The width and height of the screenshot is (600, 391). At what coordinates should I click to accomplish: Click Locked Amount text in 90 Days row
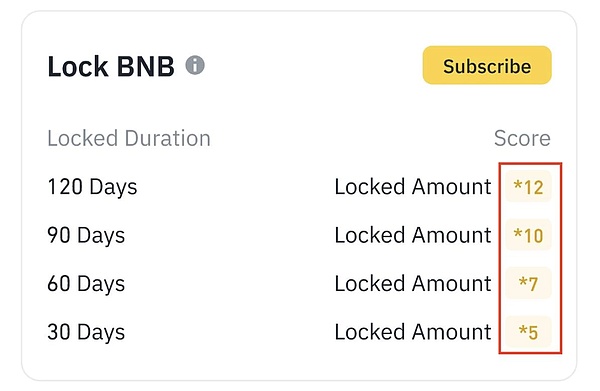click(413, 235)
